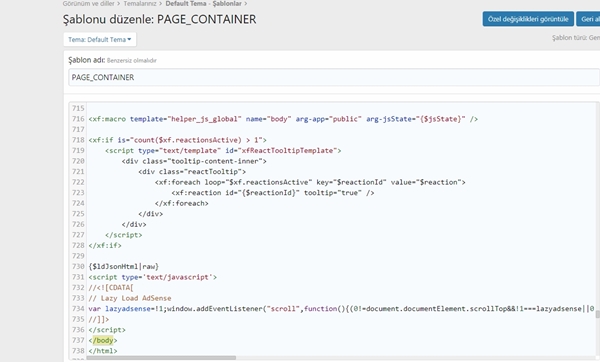This screenshot has height=362, width=600.
Task: Expand the Tema: Default Tema dropdown
Action: (99, 39)
